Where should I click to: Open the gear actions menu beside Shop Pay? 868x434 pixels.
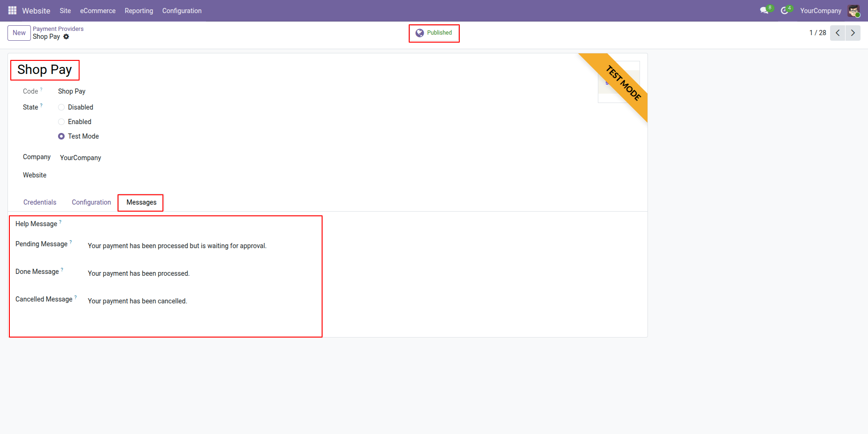(66, 37)
